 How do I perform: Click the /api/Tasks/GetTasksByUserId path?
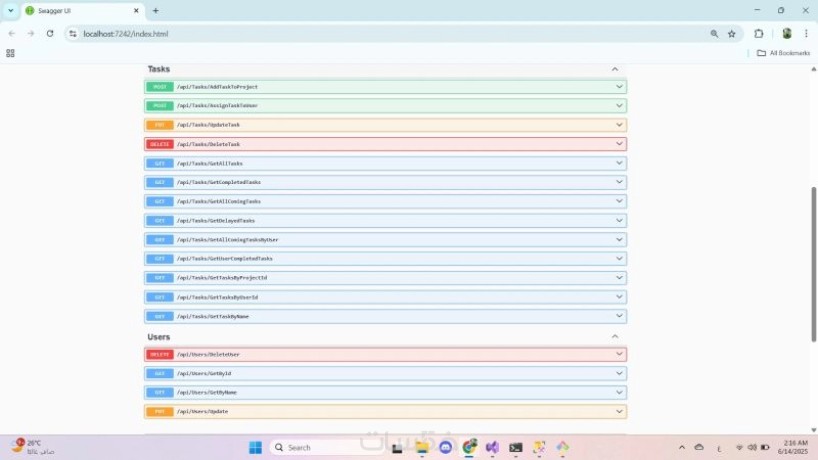click(x=217, y=297)
